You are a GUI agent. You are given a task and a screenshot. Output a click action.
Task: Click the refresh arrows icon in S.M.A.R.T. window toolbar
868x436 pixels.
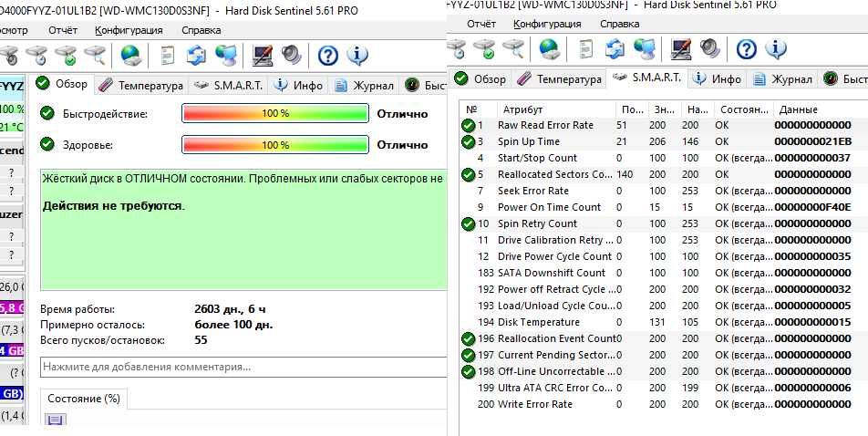tap(615, 48)
